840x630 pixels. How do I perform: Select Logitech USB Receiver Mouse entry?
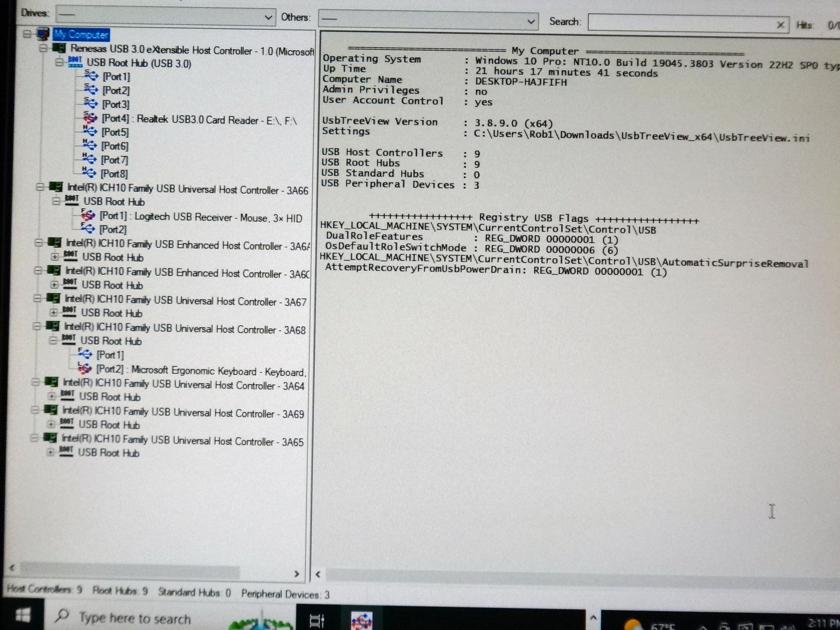pos(201,217)
